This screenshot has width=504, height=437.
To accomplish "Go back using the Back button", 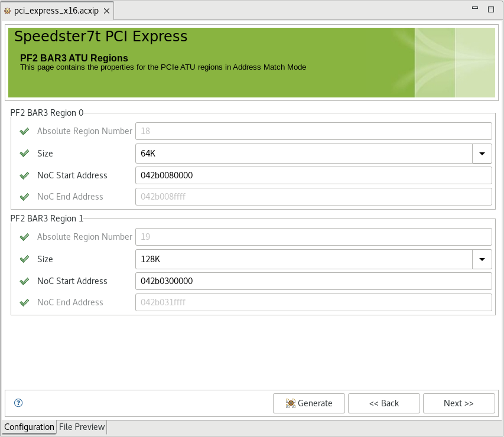I will point(383,403).
